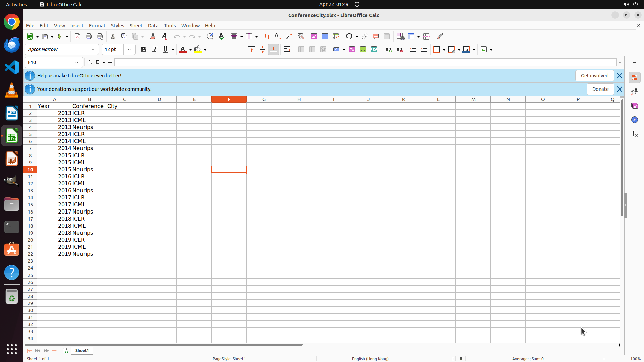Expand the Name Box cell list
644x362 pixels.
77,62
